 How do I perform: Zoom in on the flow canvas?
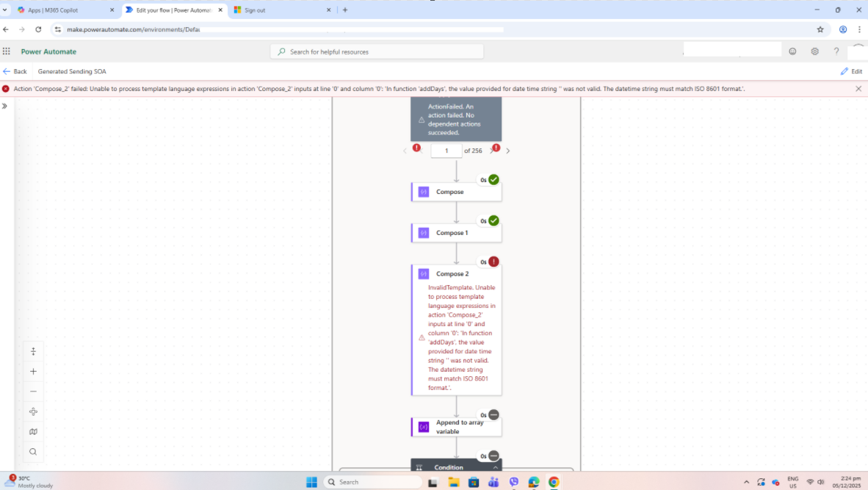33,372
